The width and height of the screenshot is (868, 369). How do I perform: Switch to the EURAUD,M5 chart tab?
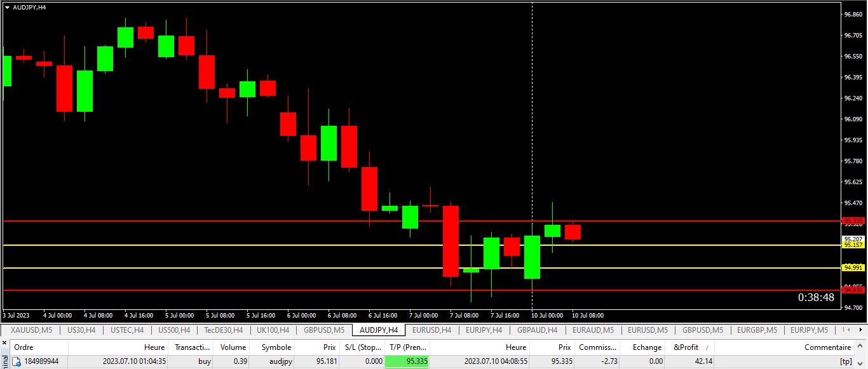click(x=593, y=330)
